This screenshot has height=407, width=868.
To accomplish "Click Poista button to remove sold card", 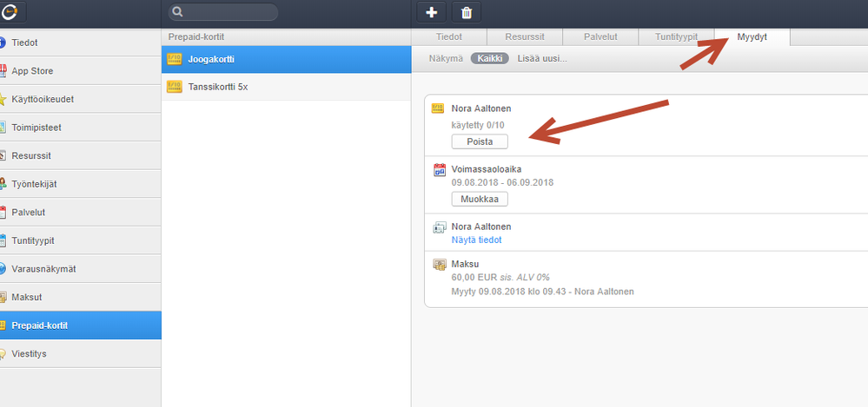I will point(480,141).
